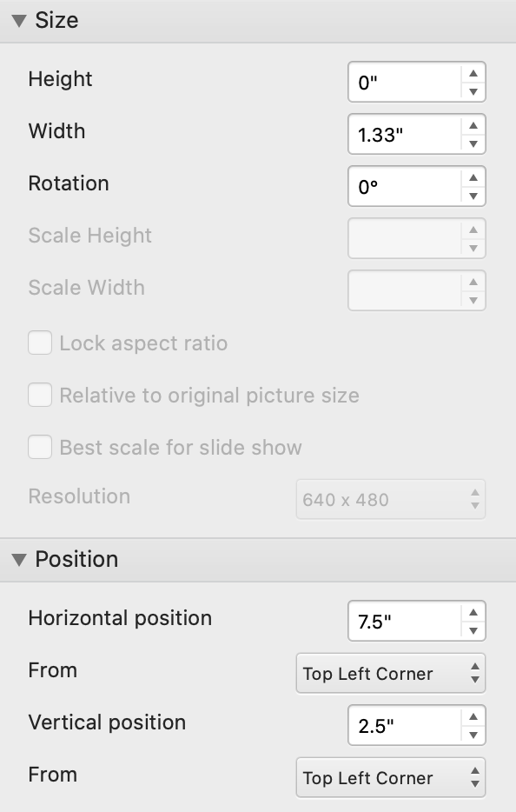Screen dimensions: 516x812
Task: Check "Relative to original picture size"
Action: tap(39, 395)
